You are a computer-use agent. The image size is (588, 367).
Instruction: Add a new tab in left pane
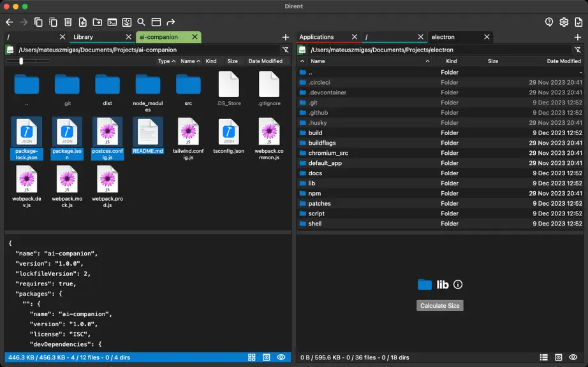pos(286,37)
